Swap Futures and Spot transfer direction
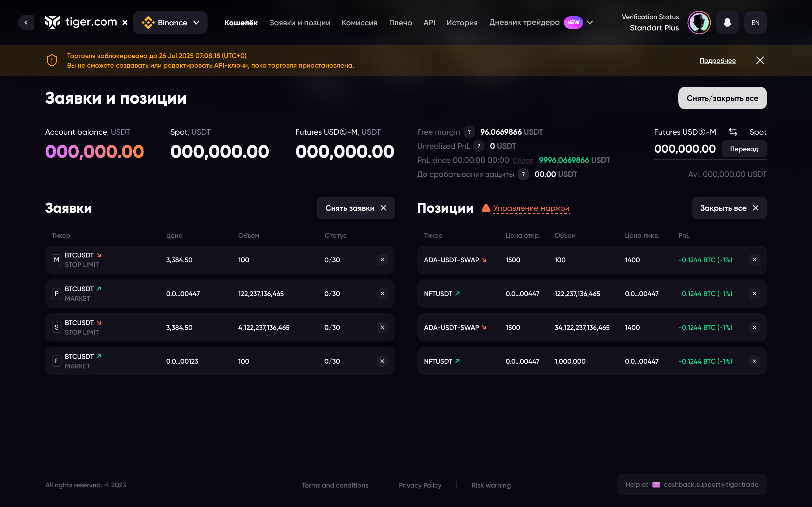Screen dimensions: 812x507 (733, 132)
